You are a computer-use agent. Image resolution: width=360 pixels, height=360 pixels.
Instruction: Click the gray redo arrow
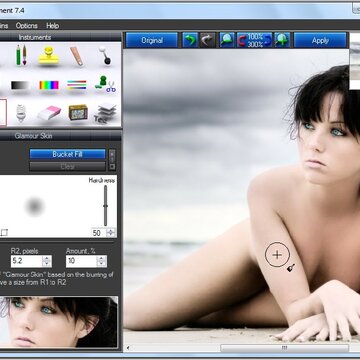tap(208, 40)
